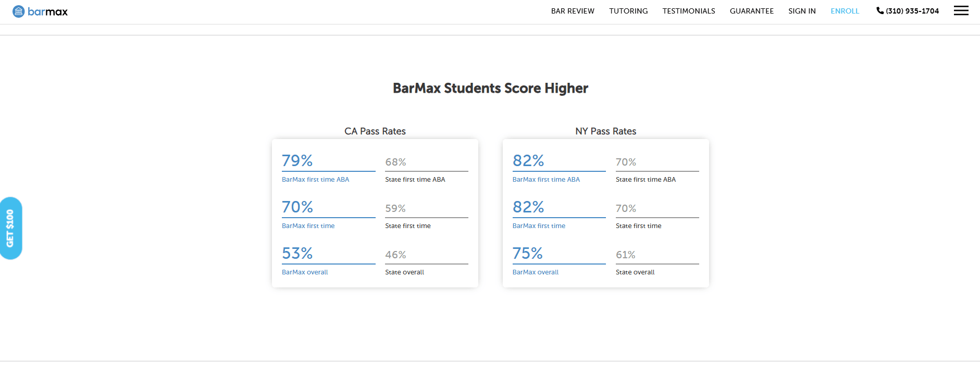
Task: Open the BAR REVIEW menu item
Action: (573, 11)
